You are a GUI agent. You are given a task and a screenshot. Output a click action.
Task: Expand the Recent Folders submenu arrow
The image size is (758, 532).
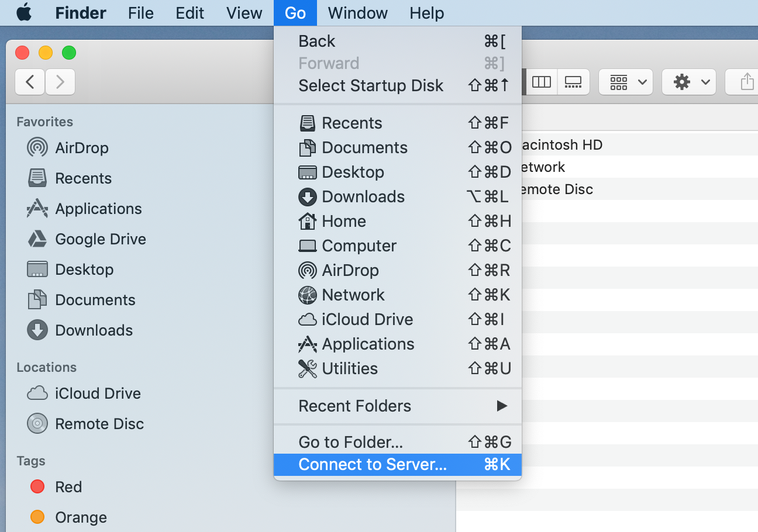coord(502,406)
